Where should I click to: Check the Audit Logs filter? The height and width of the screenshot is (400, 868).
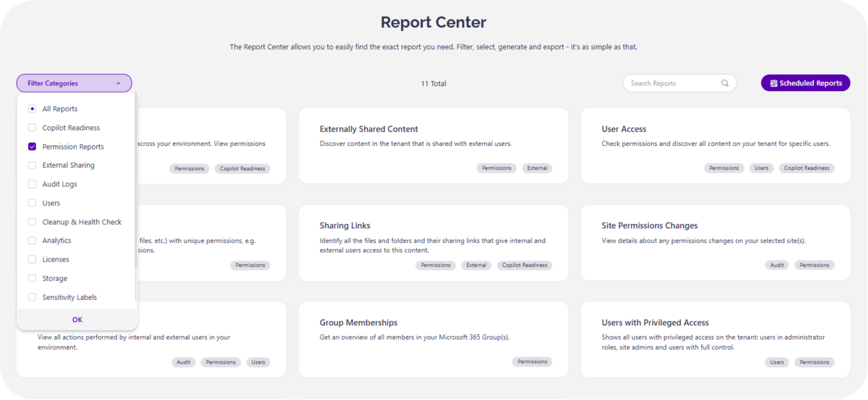pos(32,184)
